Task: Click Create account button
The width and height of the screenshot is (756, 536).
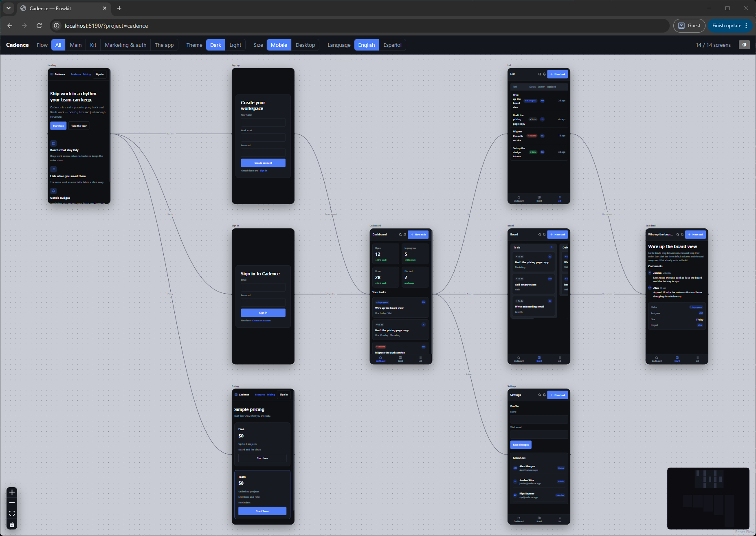Action: (263, 163)
